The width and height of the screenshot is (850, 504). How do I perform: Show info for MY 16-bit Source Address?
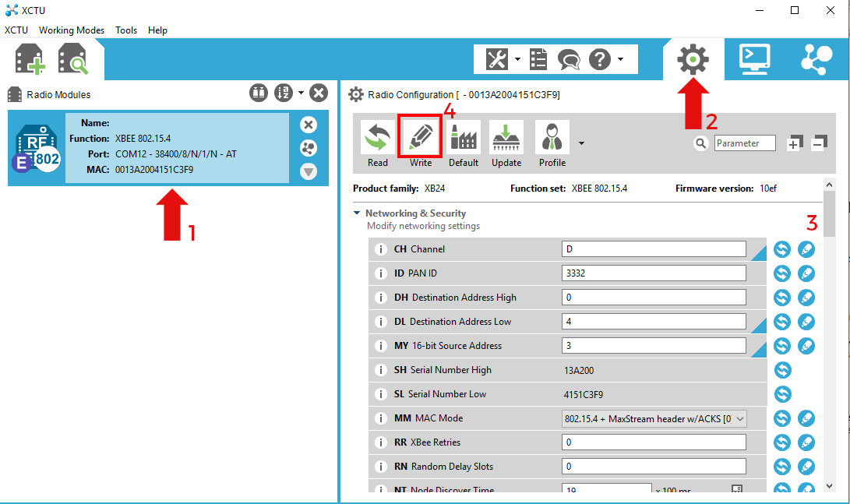[x=380, y=346]
